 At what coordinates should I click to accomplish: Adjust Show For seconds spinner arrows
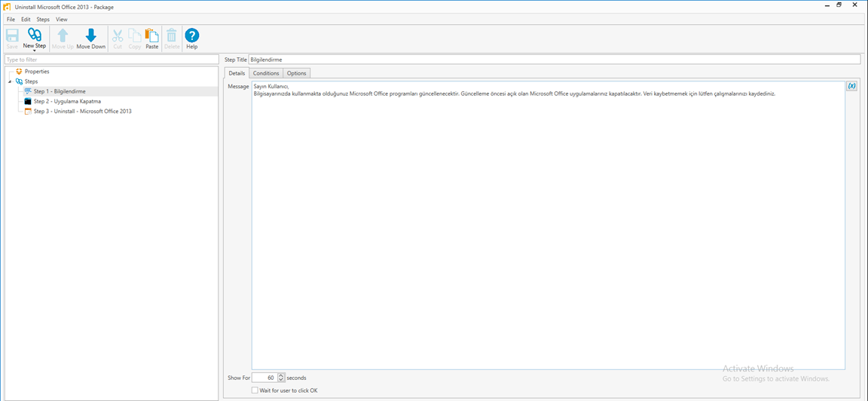[x=280, y=378]
